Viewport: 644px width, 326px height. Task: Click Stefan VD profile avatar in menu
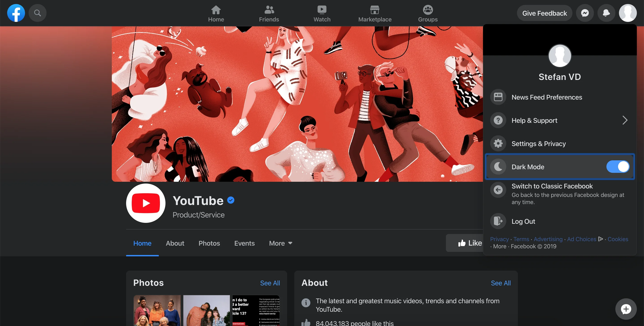click(x=560, y=56)
